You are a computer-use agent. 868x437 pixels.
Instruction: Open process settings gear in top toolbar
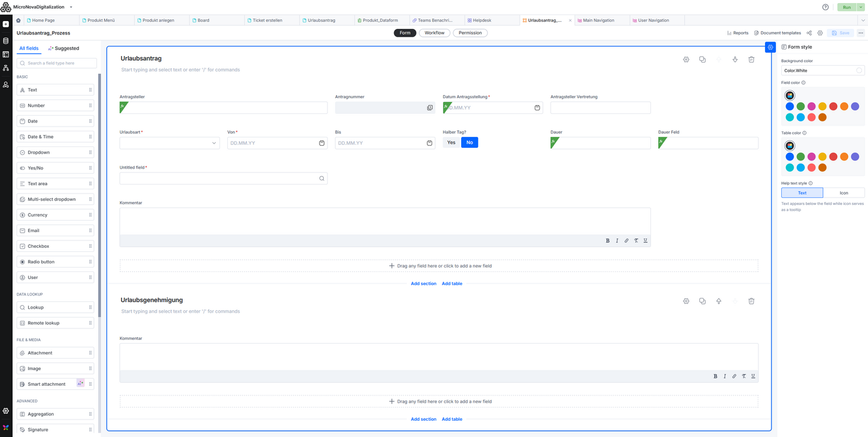pos(820,33)
